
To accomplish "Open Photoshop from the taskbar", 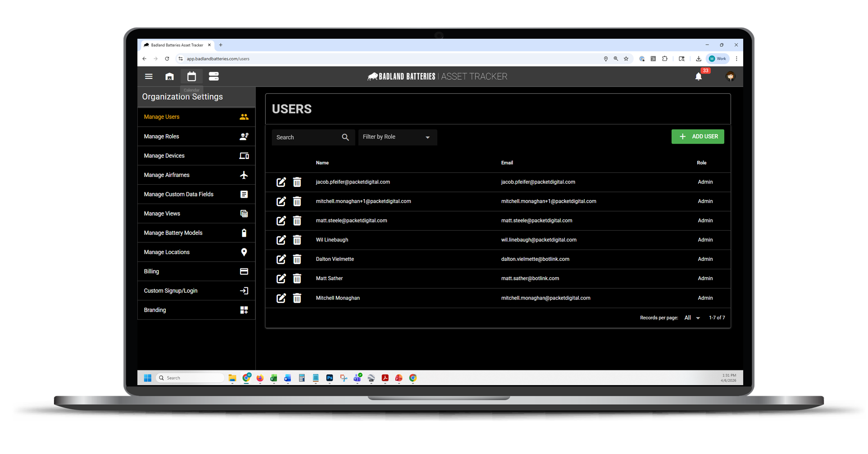I will pos(330,378).
